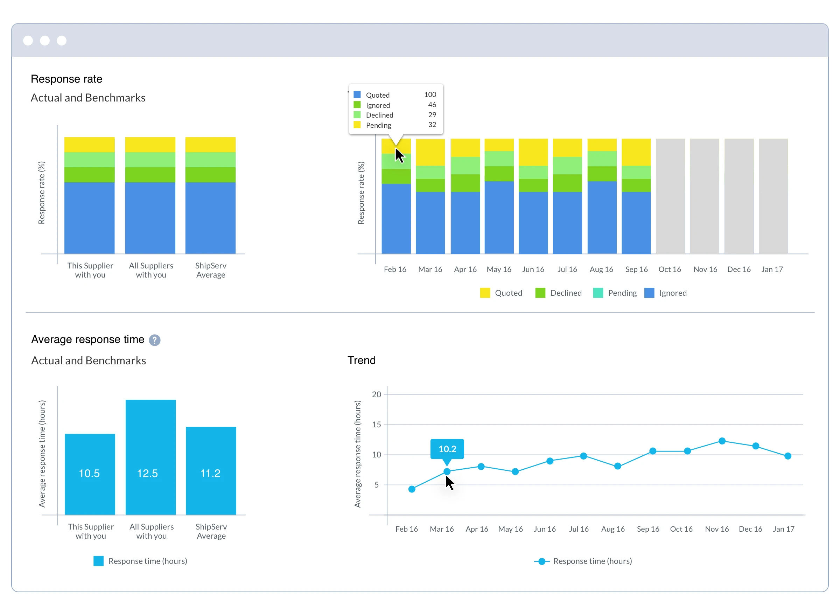Toggle Response time (hours) legend under bar chart
This screenshot has height=616, width=840.
click(x=140, y=561)
